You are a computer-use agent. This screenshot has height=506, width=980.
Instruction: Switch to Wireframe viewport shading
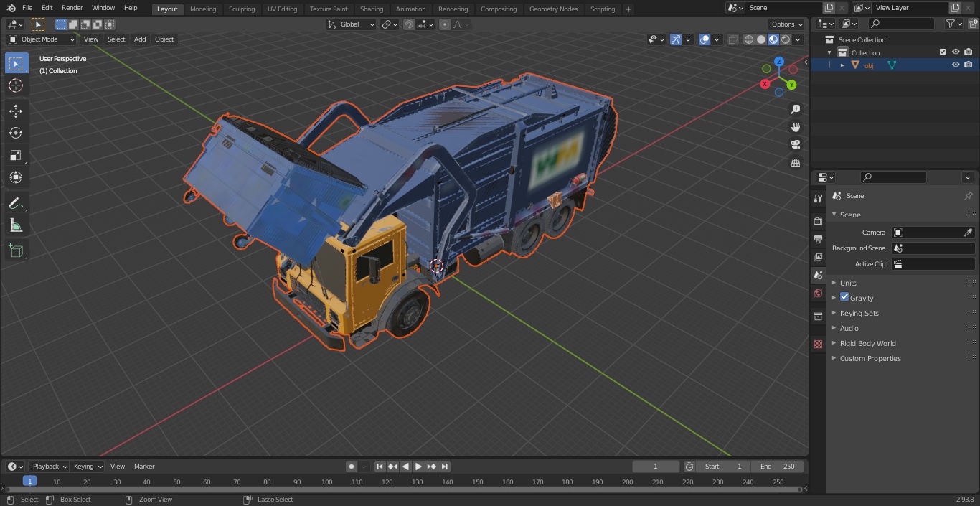[x=749, y=39]
